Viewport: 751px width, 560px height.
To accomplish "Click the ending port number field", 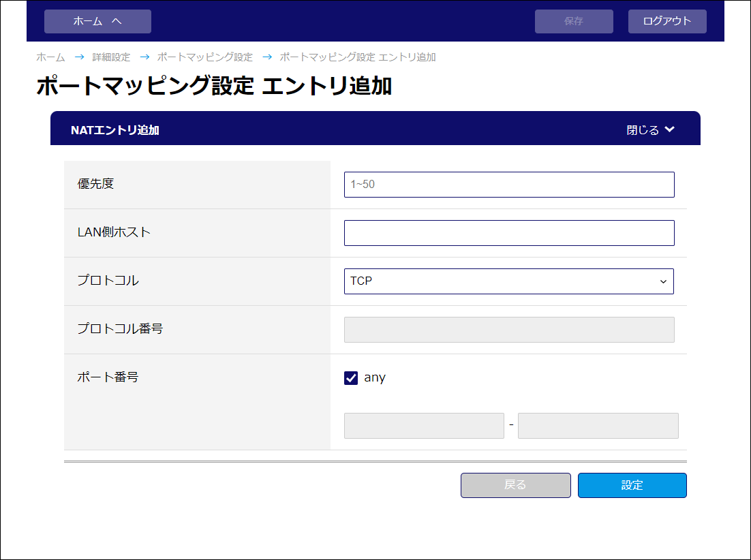I will tap(598, 426).
